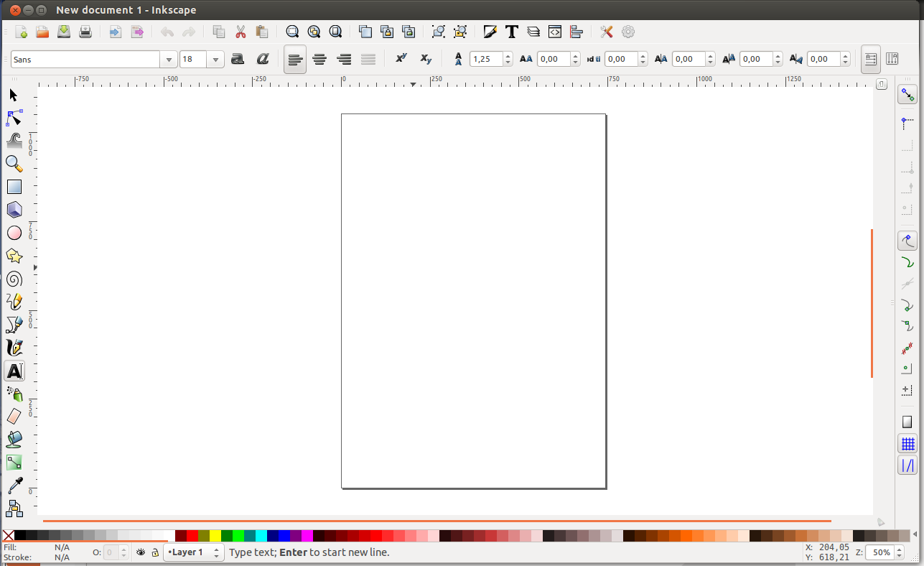Select the Node edit tool
Viewport: 924px width, 566px height.
coord(14,118)
